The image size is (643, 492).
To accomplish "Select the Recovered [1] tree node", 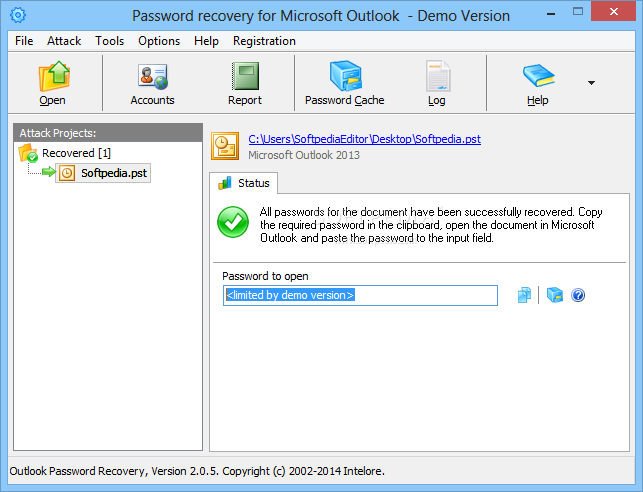I will click(x=76, y=153).
